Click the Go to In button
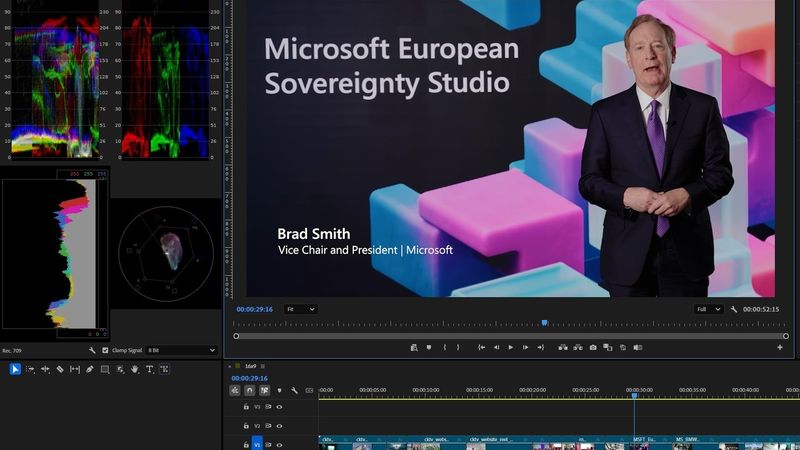 [x=481, y=347]
